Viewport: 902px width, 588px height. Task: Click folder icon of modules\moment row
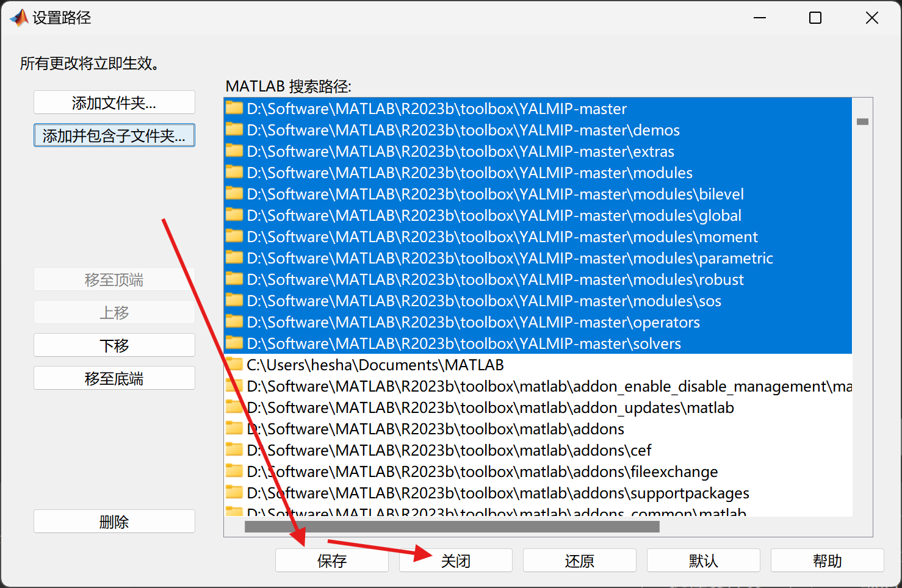234,236
